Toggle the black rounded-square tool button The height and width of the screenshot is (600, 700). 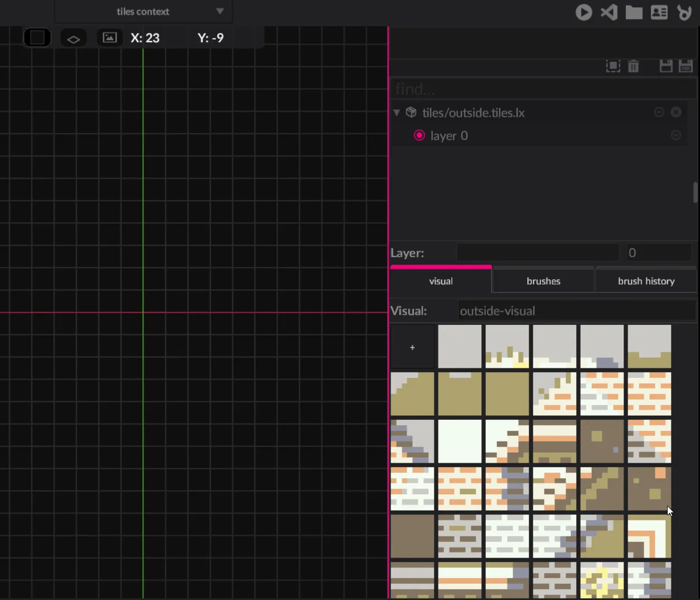click(x=37, y=38)
